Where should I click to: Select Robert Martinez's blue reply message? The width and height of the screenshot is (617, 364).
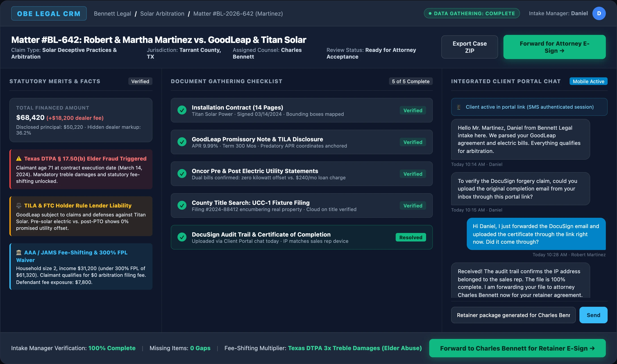pyautogui.click(x=536, y=234)
